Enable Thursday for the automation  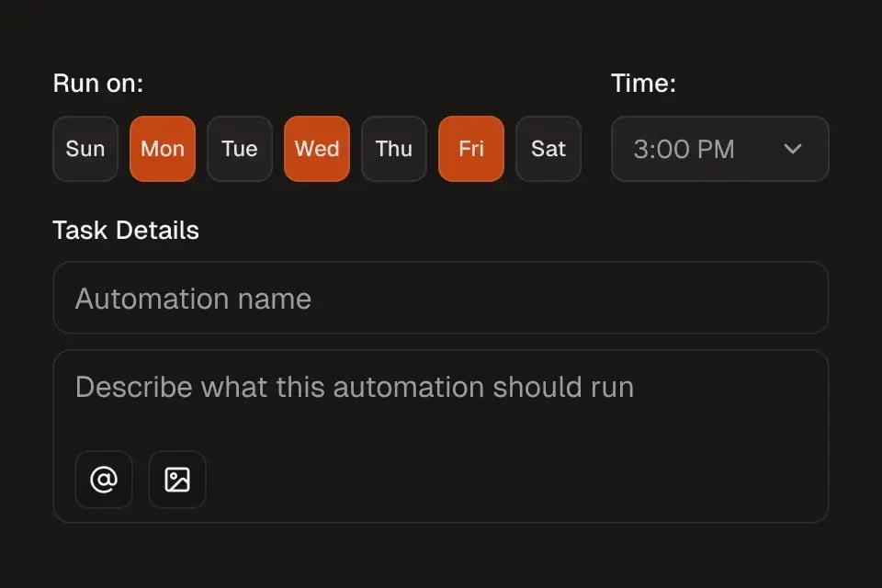coord(394,149)
